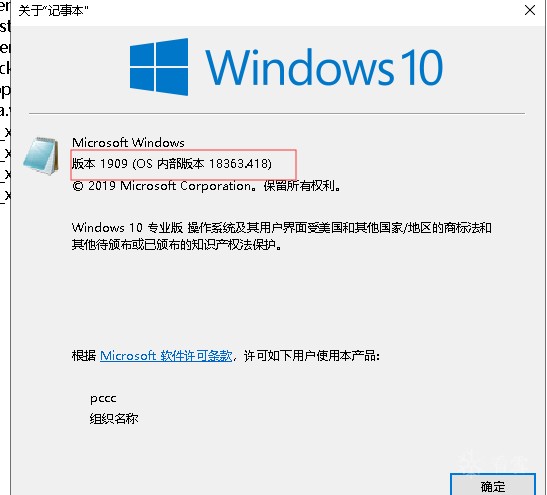Click the horizontal separator under the logo
Image resolution: width=547 pixels, height=495 pixels.
[x=277, y=113]
